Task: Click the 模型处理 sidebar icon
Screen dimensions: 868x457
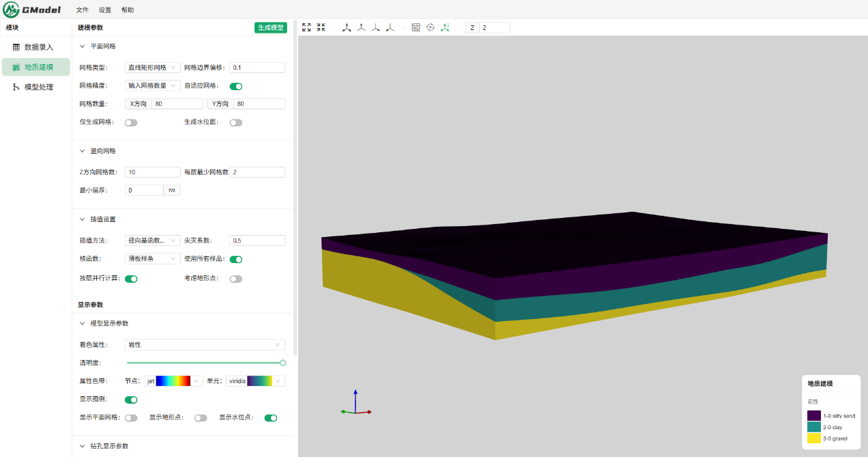Action: (x=16, y=87)
